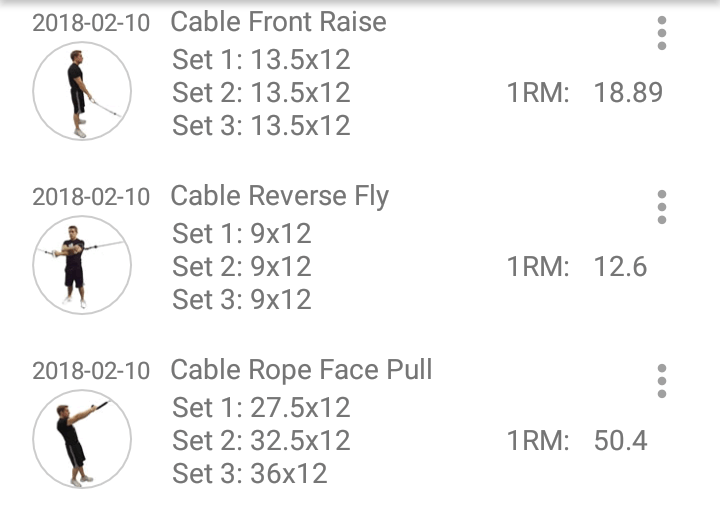The height and width of the screenshot is (508, 720).
Task: Select Set 3: 13.5x12 of Front Raise
Action: point(261,126)
